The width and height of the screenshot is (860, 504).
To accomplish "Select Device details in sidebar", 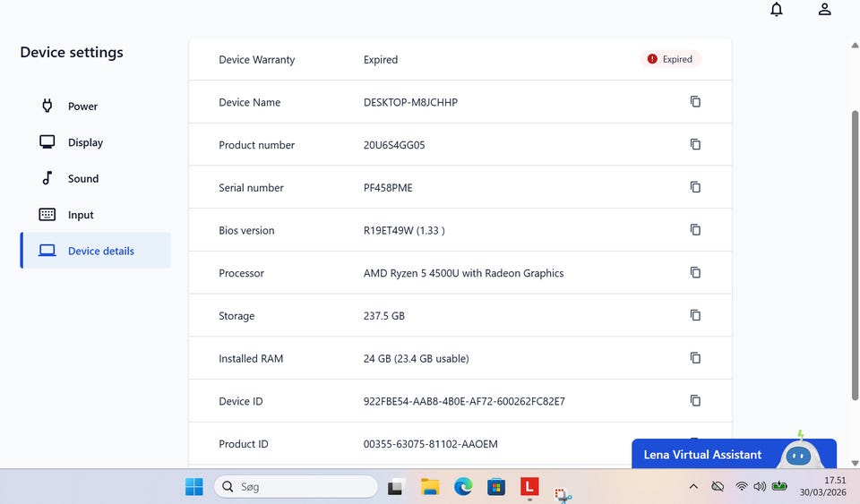I will 100,252.
